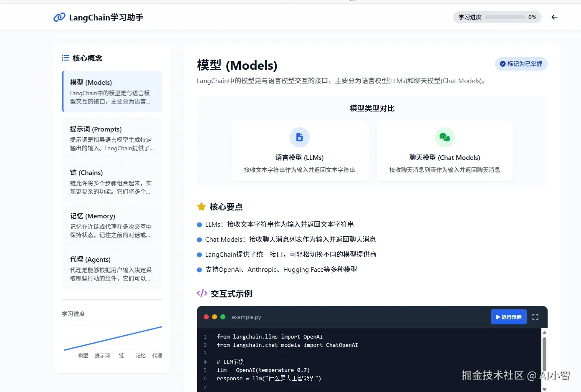Click the check icon in 标记为已掌握
Image resolution: width=581 pixels, height=392 pixels.
tap(503, 64)
